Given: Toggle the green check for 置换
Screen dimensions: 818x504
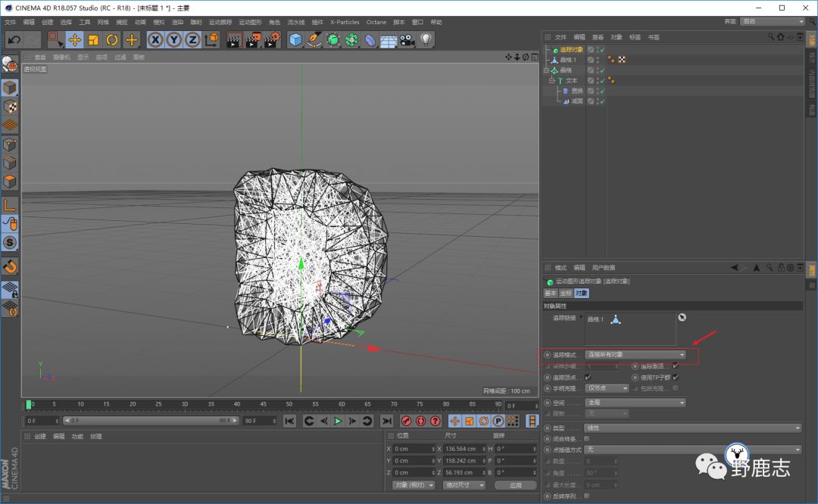Looking at the screenshot, I should point(602,92).
